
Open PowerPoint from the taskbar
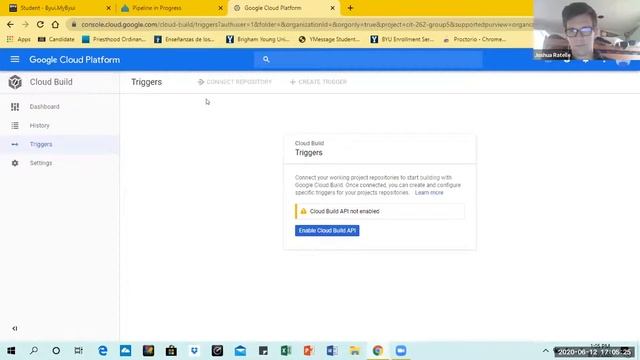(x=309, y=351)
